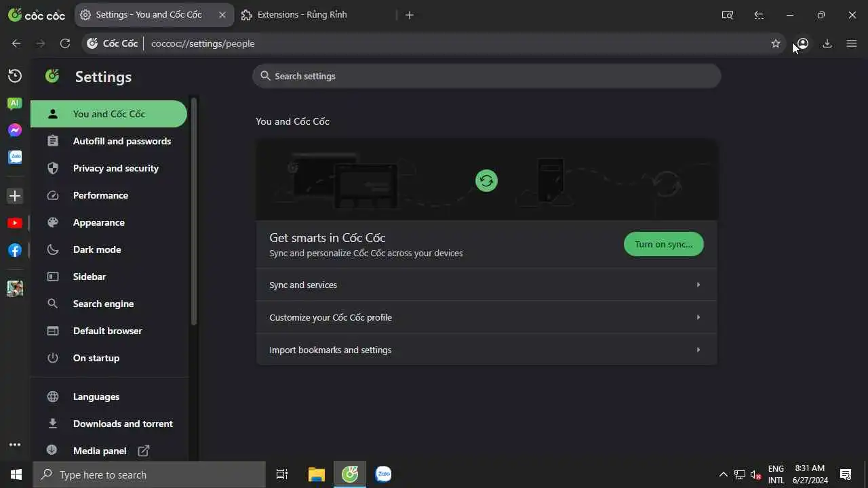Screen dimensions: 868x488
Task: Bookmark this page with star icon
Action: point(776,43)
